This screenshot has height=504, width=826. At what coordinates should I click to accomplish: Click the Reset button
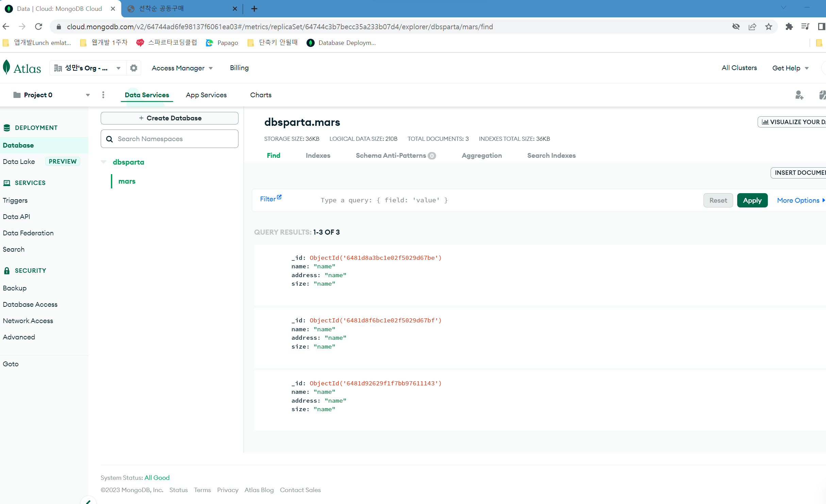tap(718, 200)
